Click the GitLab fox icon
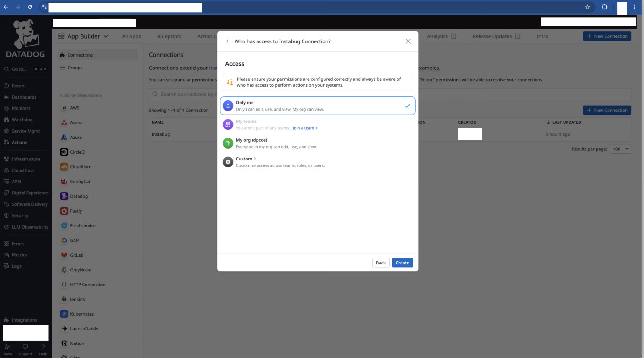Image resolution: width=644 pixels, height=358 pixels. click(x=64, y=255)
